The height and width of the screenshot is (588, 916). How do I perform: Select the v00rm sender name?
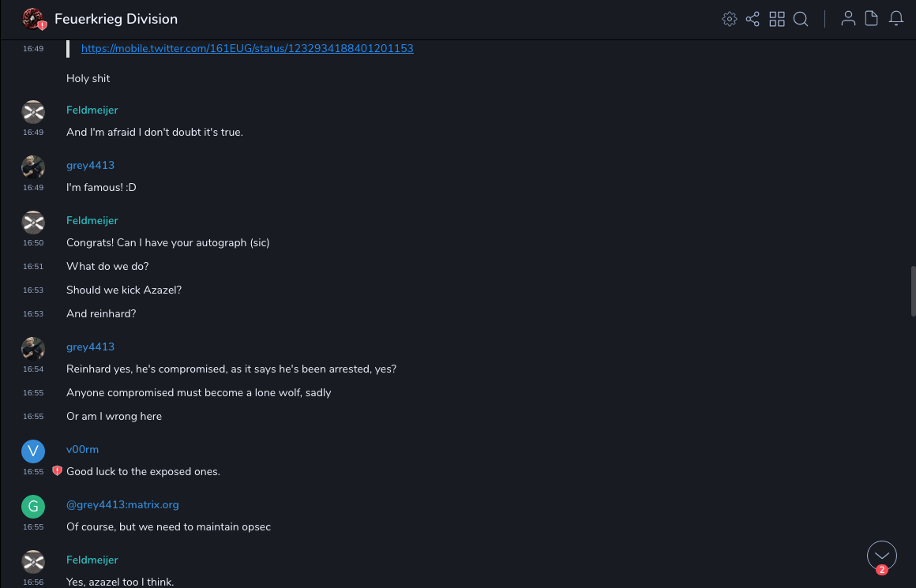(82, 449)
